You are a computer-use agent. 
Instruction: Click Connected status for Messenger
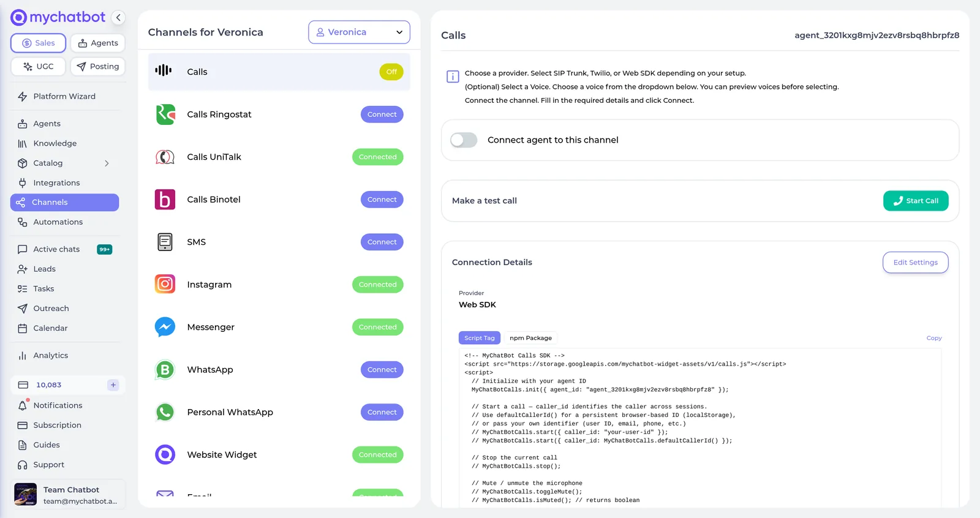378,327
